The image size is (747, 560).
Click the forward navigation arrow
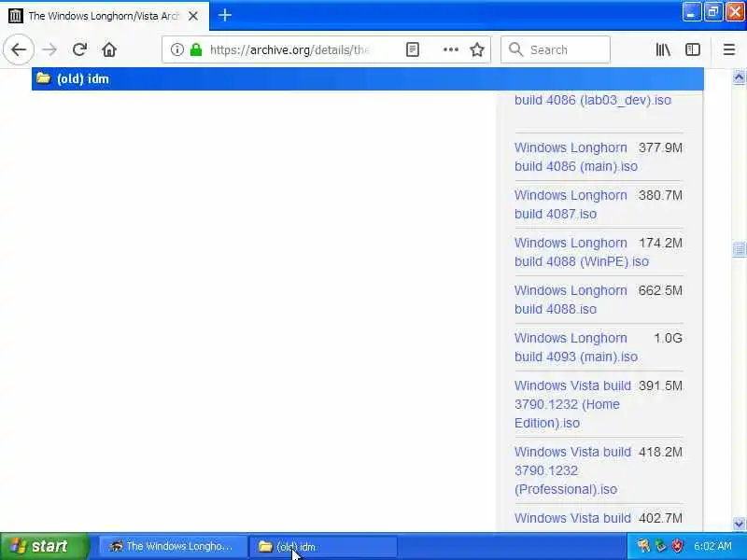49,49
